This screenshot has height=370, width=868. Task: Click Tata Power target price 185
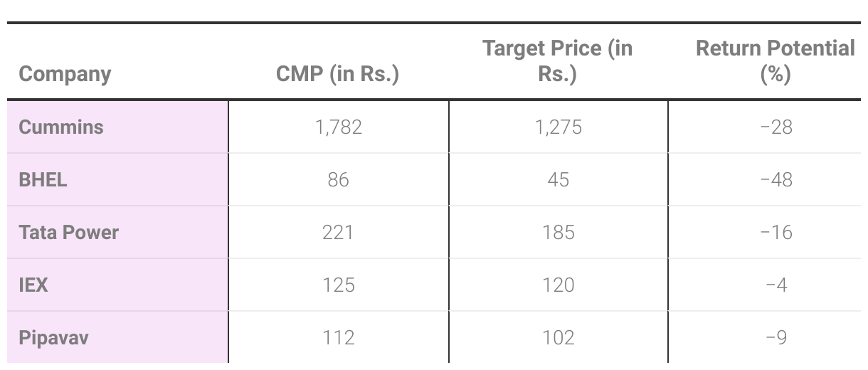558,233
